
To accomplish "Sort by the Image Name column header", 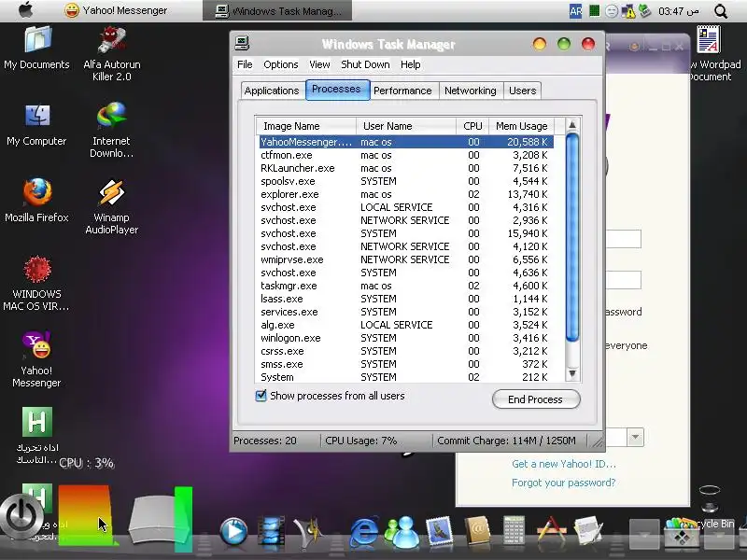I will 306,126.
